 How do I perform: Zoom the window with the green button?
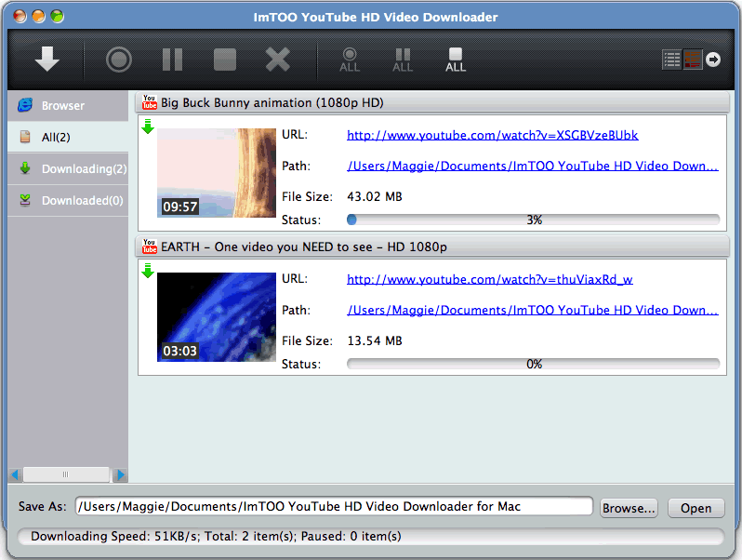coord(58,17)
